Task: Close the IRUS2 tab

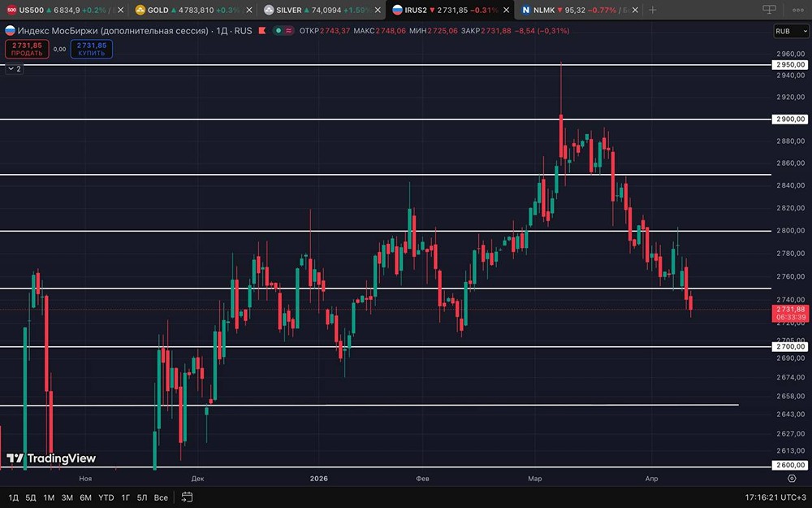Action: [507, 10]
